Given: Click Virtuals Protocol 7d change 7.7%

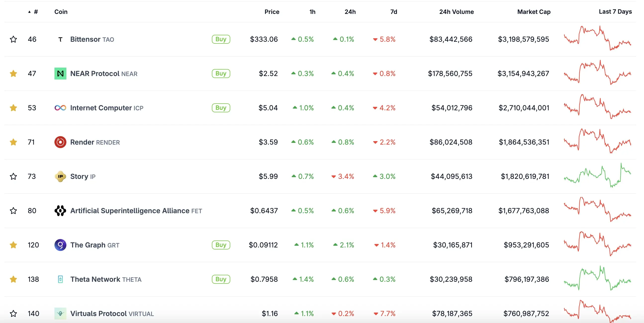Looking at the screenshot, I should coord(384,314).
